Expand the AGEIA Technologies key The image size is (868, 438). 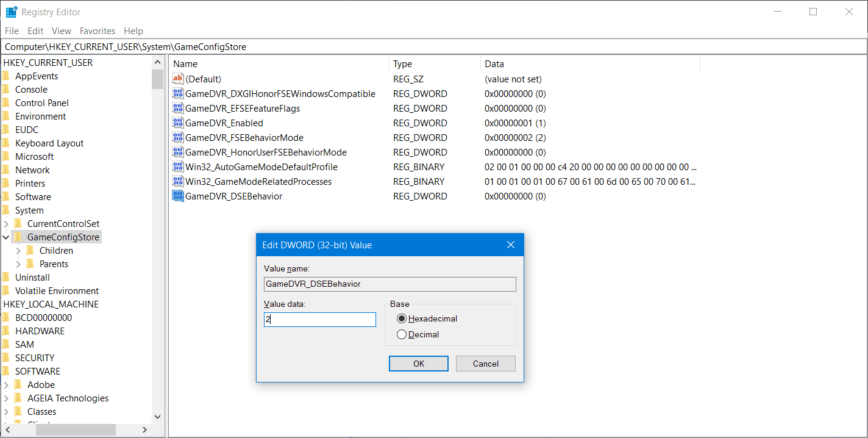[x=6, y=398]
